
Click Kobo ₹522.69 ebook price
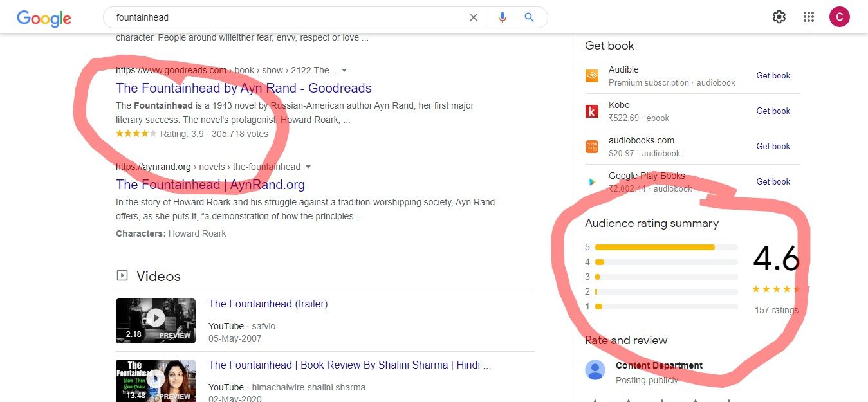[639, 118]
